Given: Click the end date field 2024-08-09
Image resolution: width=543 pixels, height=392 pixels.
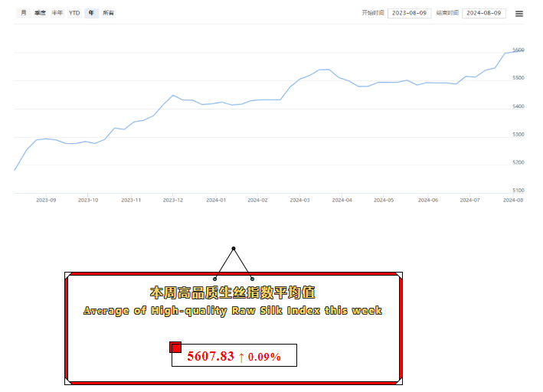Looking at the screenshot, I should [x=483, y=13].
